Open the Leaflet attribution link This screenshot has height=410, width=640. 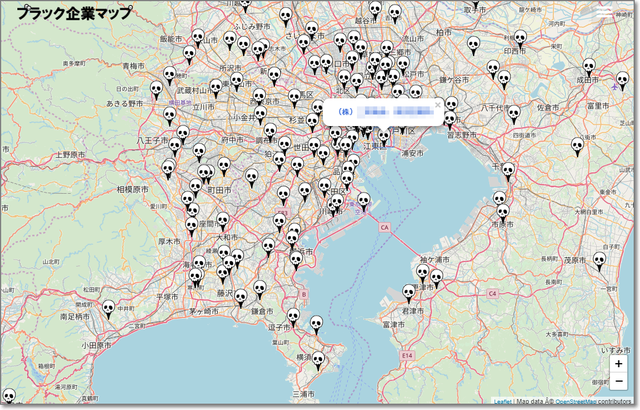click(x=502, y=401)
